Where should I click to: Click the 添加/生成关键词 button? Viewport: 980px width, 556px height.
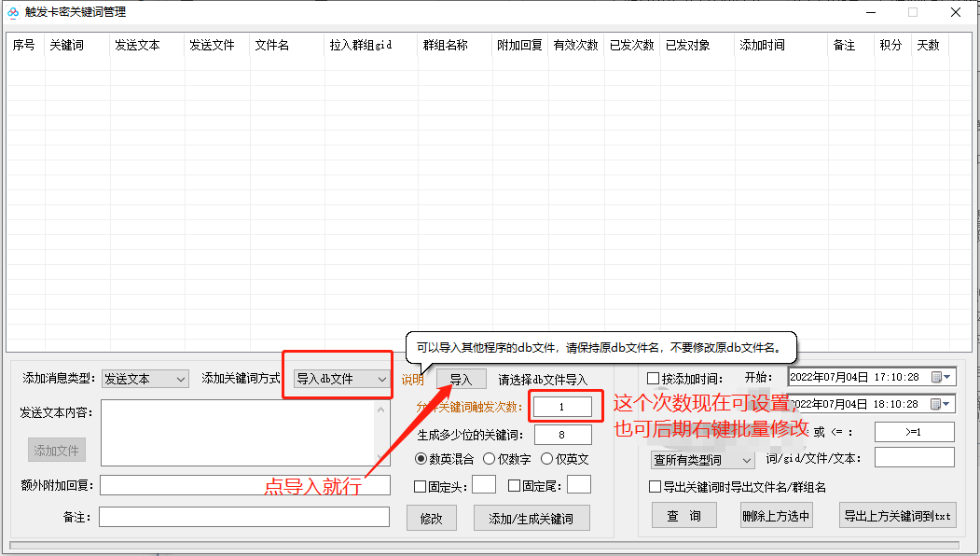pos(531,517)
